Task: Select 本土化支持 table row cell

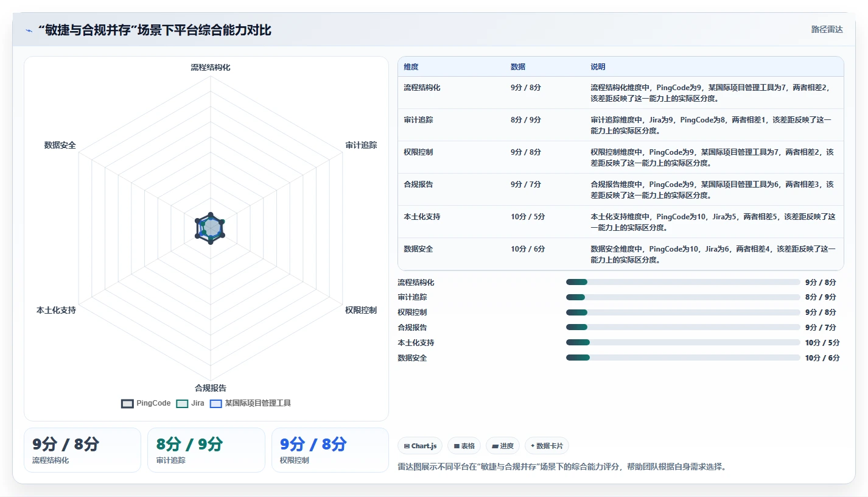Action: [x=422, y=217]
